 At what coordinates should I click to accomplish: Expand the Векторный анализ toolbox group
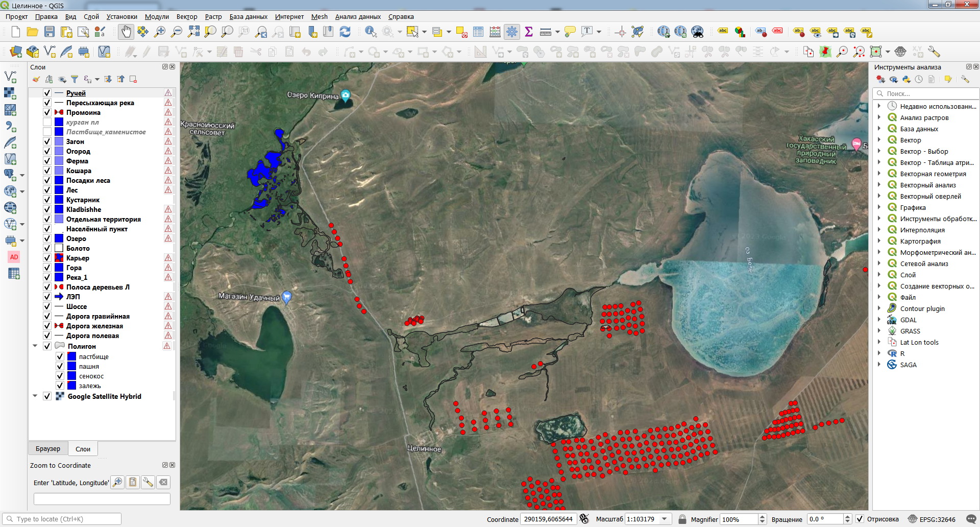(879, 185)
